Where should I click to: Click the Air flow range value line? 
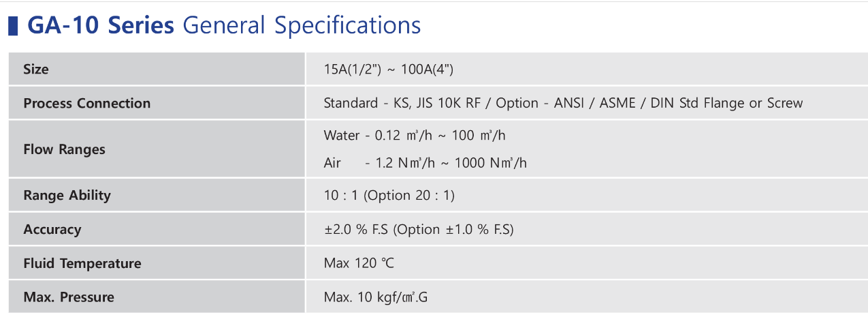425,163
